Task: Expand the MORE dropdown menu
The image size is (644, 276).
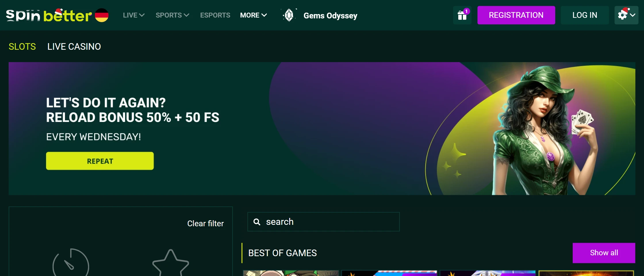Action: coord(253,15)
